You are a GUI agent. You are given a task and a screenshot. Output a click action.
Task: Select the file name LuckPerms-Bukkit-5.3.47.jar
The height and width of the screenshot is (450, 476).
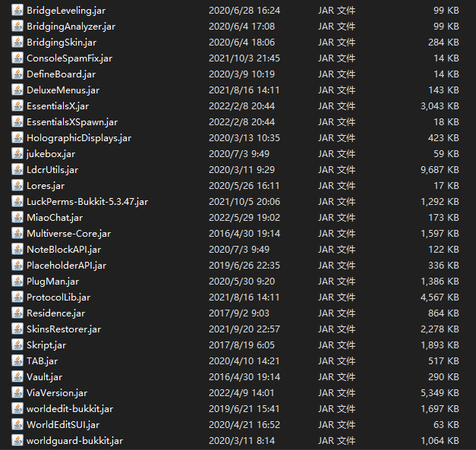(x=87, y=202)
